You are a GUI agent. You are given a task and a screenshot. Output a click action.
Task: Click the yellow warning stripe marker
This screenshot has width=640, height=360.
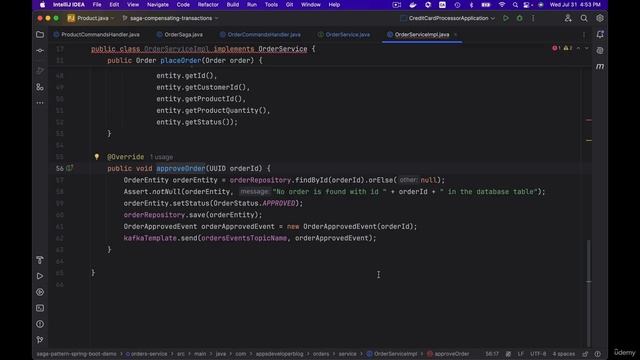[x=589, y=140]
